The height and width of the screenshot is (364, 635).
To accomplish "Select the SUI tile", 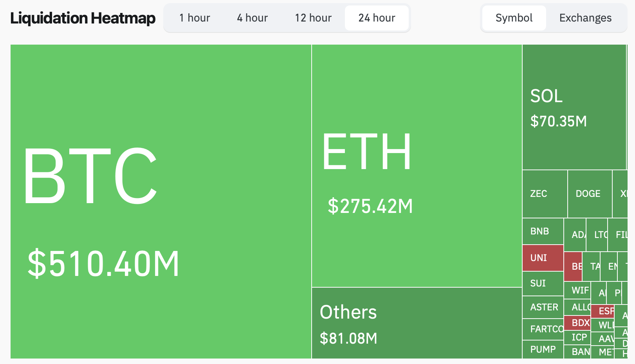I will pos(543,283).
